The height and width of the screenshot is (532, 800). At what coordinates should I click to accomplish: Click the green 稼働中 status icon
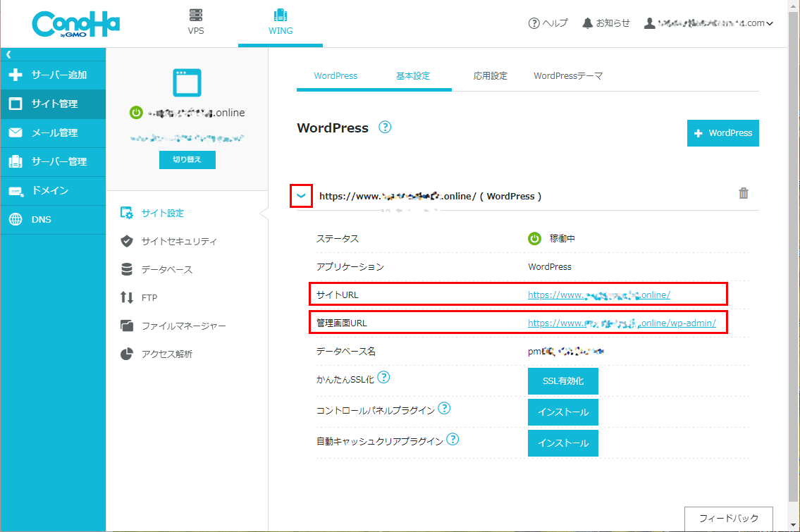(534, 238)
